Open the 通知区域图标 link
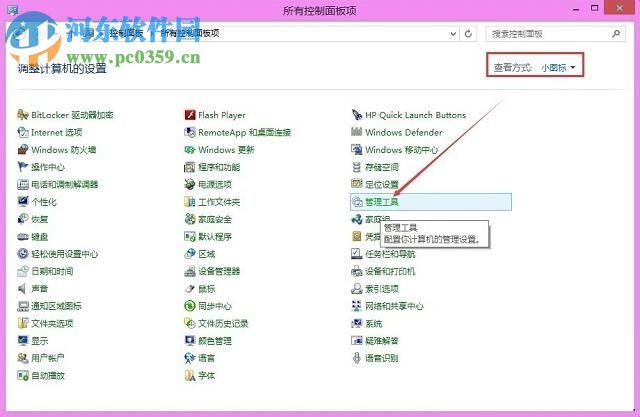This screenshot has height=417, width=640. point(56,306)
